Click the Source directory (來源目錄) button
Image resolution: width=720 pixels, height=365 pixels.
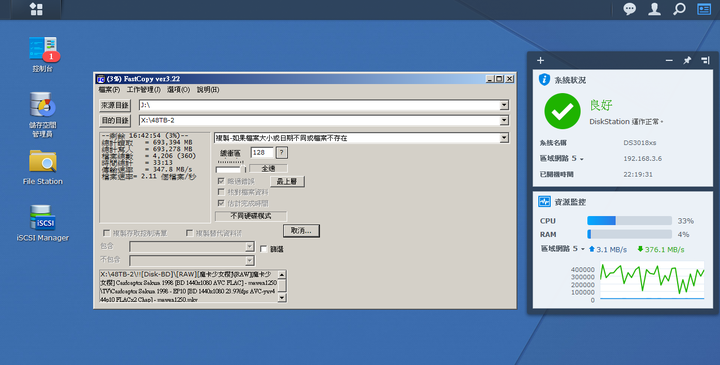[x=115, y=105]
